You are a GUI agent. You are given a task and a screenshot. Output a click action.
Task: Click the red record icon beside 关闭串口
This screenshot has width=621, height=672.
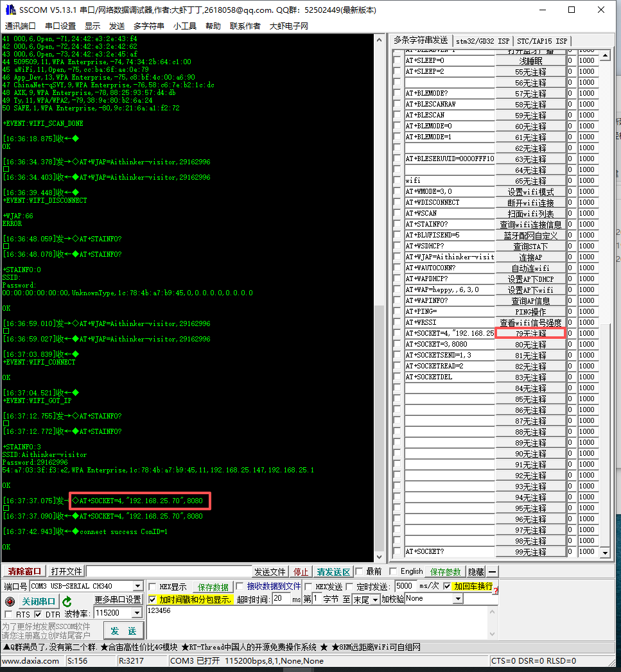(x=10, y=602)
